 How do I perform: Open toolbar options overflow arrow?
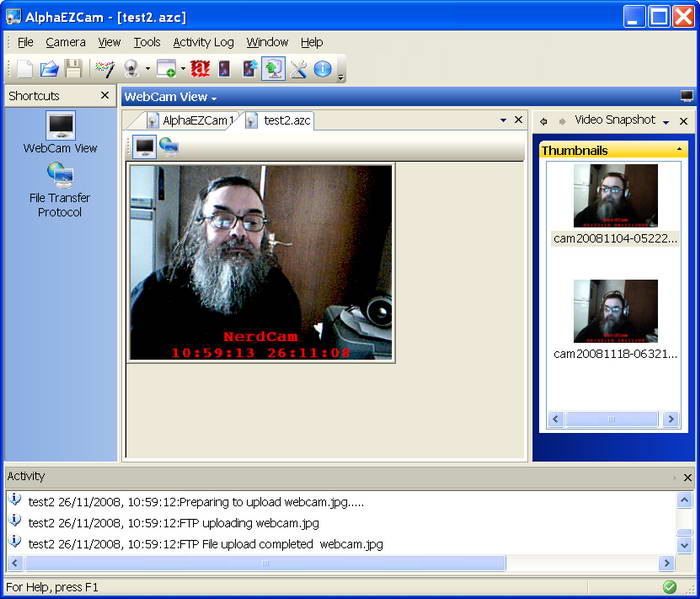[341, 77]
